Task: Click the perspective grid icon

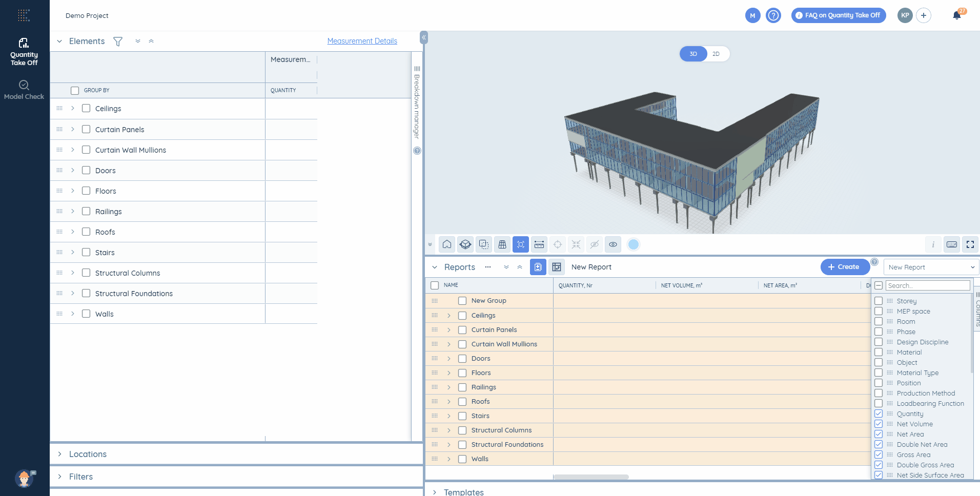Action: click(502, 244)
